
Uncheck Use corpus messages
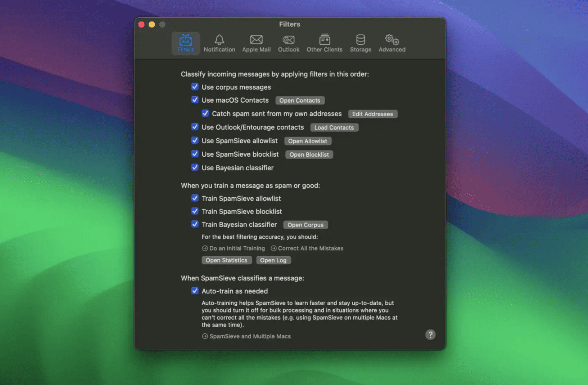tap(195, 87)
